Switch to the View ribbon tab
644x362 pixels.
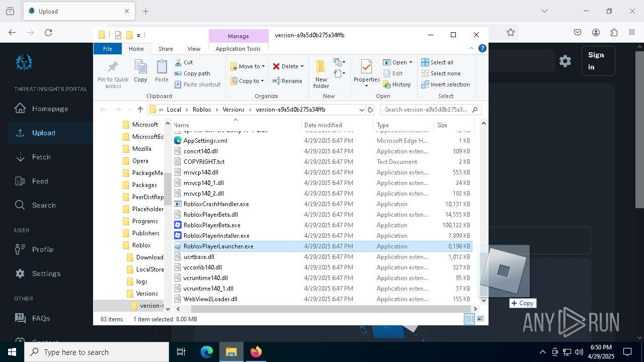194,49
